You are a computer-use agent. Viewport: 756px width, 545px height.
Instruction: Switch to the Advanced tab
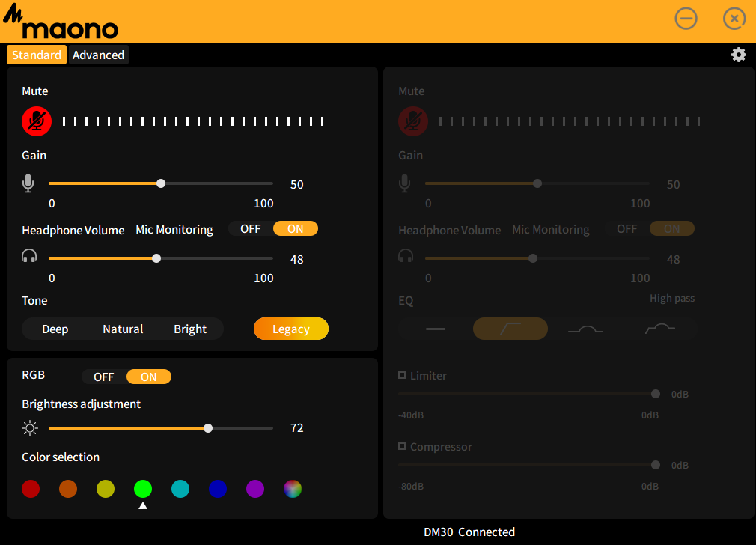(98, 55)
